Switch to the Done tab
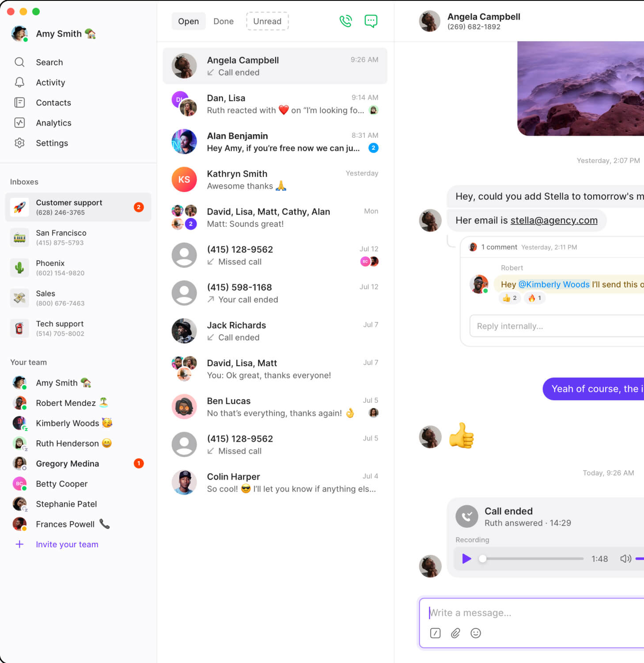This screenshot has height=663, width=644. (x=224, y=21)
